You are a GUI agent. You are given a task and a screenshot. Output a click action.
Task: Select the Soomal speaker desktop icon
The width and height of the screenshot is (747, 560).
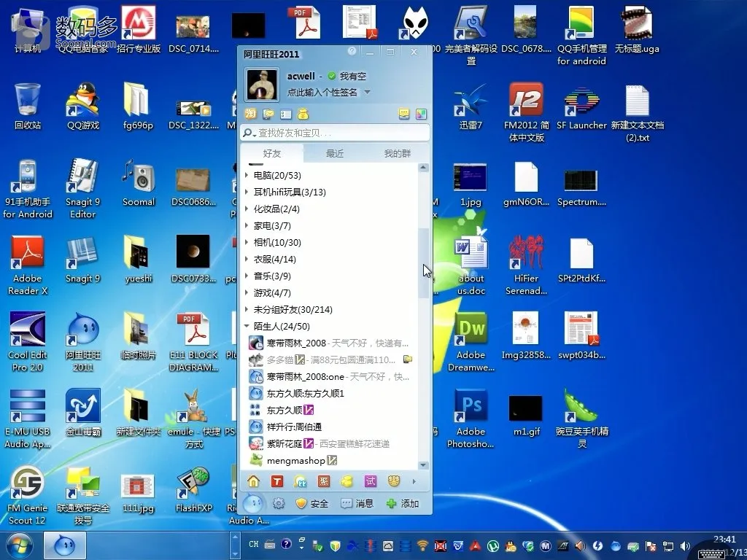click(138, 183)
